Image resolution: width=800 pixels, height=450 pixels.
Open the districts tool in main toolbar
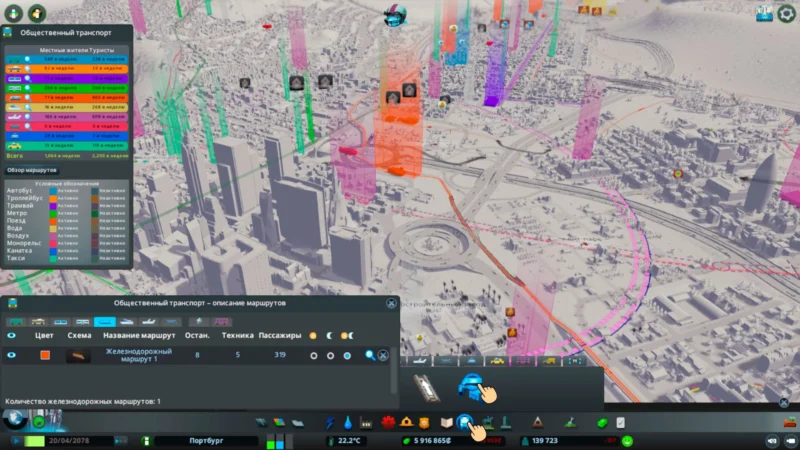pyautogui.click(x=297, y=422)
